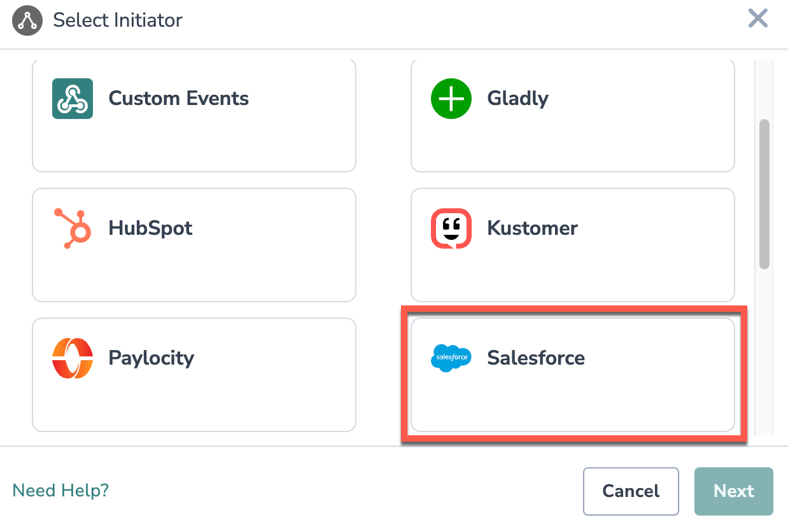Choose the Paylocity initiator label
The height and width of the screenshot is (532, 788).
pyautogui.click(x=151, y=358)
